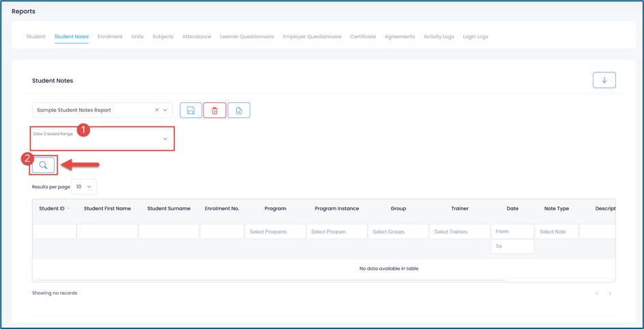
Task: Open the Results per page dropdown
Action: click(x=83, y=186)
